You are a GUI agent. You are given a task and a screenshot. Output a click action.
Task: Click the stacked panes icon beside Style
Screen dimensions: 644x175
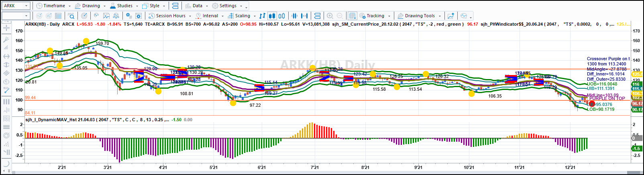(175, 6)
